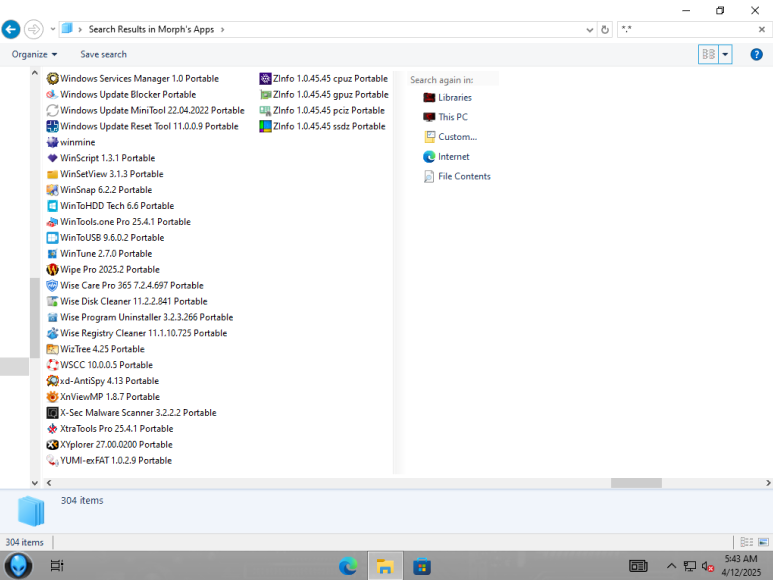Click the Wise Registry Cleaner icon
Image resolution: width=773 pixels, height=580 pixels.
[x=52, y=333]
